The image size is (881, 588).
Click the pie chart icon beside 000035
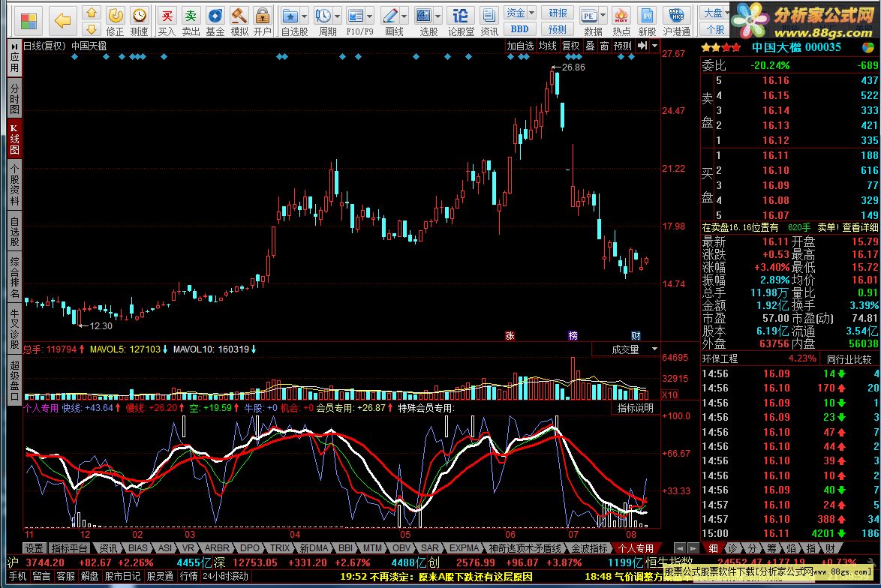[x=869, y=48]
